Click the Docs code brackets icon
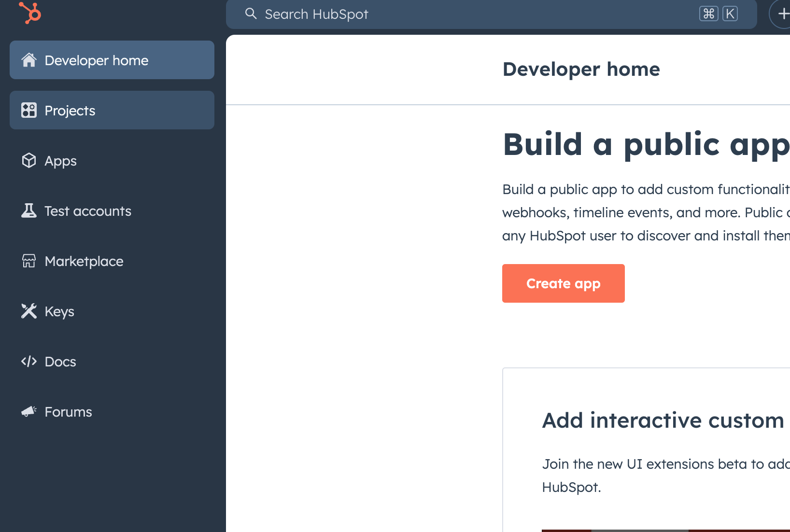 pos(29,361)
